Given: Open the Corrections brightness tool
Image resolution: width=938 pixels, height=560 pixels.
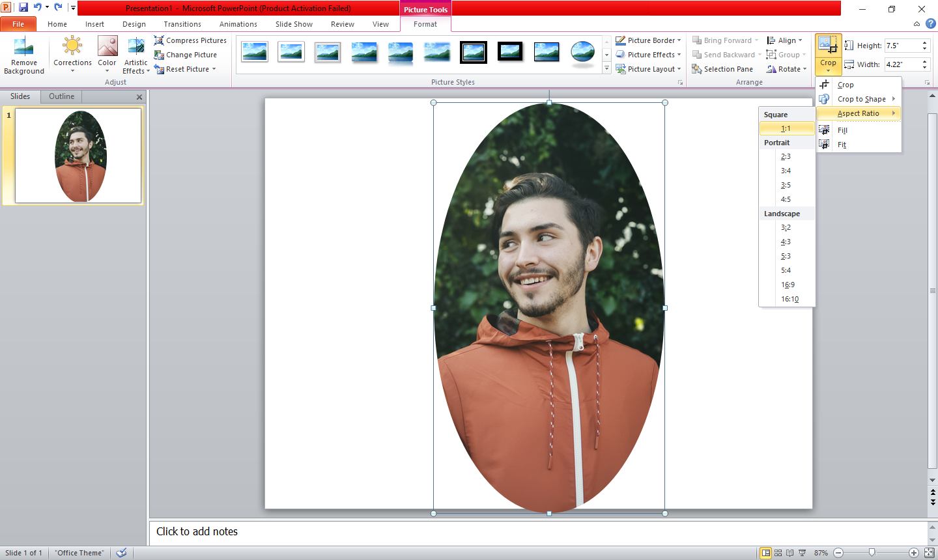Looking at the screenshot, I should (x=72, y=47).
